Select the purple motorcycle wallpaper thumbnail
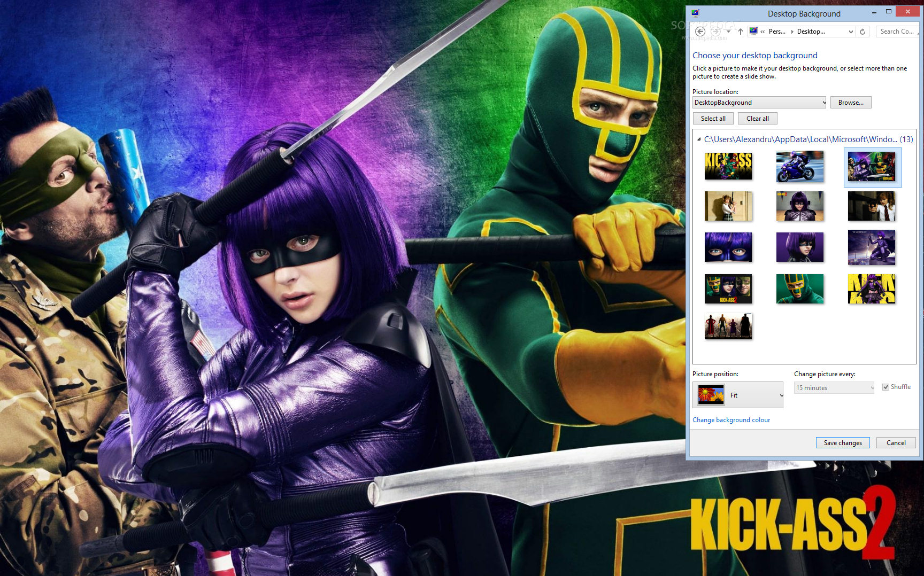The width and height of the screenshot is (924, 576). point(800,166)
